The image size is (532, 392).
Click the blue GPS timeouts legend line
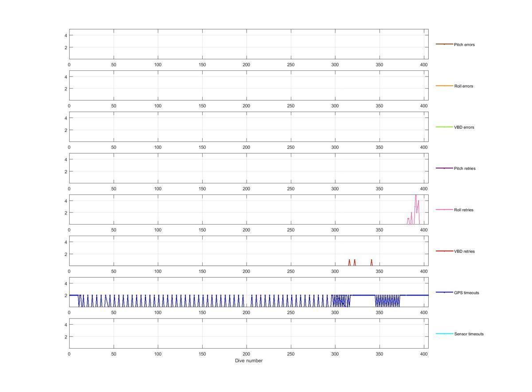click(x=444, y=292)
